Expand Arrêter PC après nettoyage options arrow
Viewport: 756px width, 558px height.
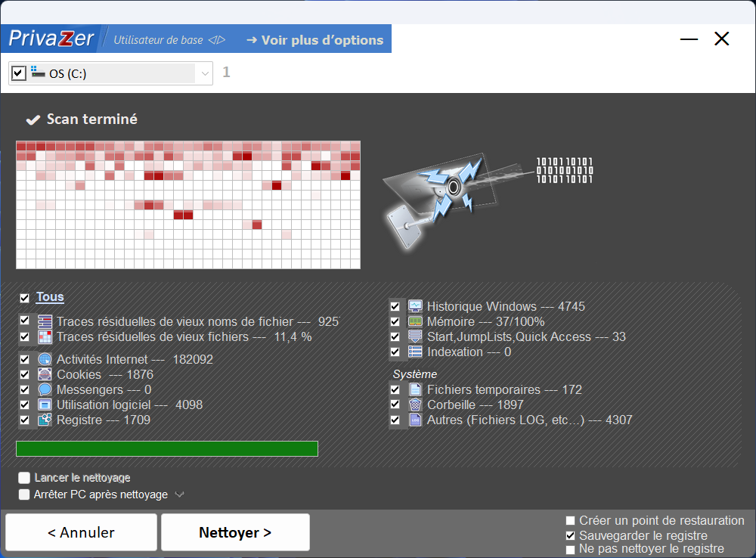(x=179, y=494)
